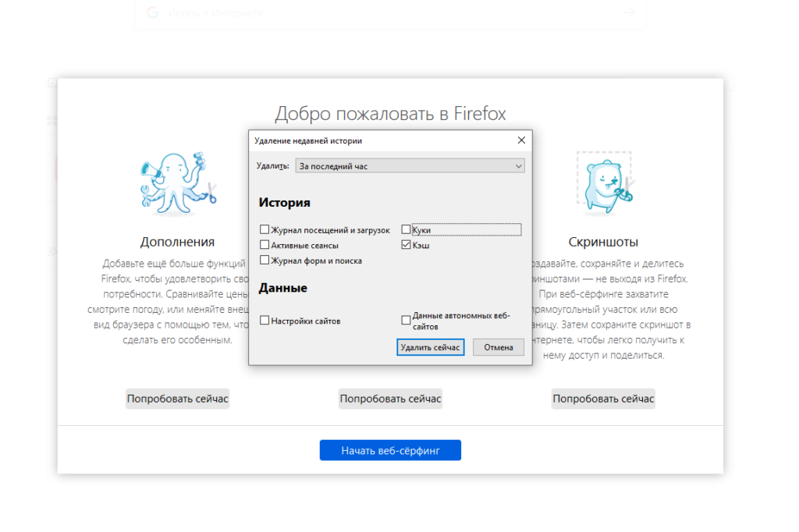Click Попробовать сейчас under Скриншоты
The image size is (799, 532).
[x=603, y=399]
